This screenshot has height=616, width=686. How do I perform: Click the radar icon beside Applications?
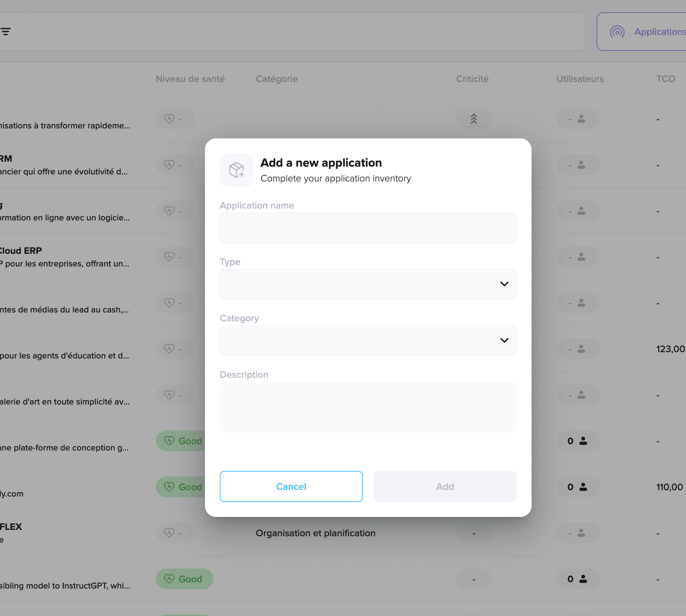point(617,32)
